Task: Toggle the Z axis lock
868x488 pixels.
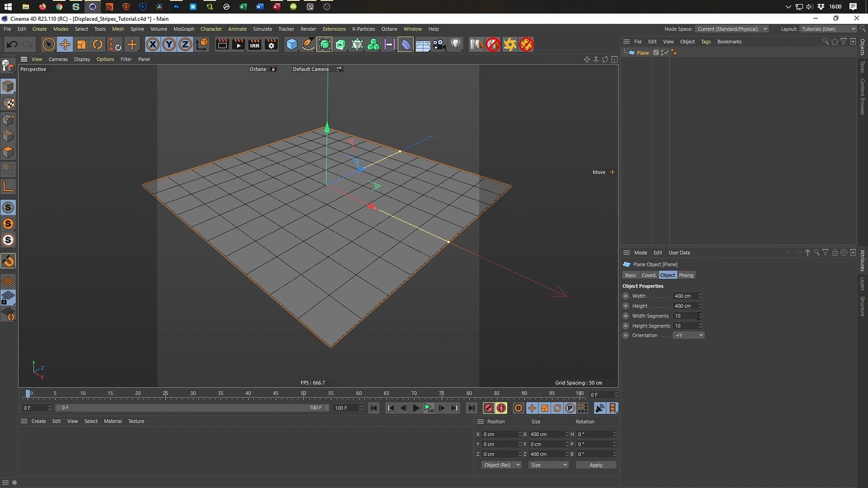Action: (x=185, y=45)
